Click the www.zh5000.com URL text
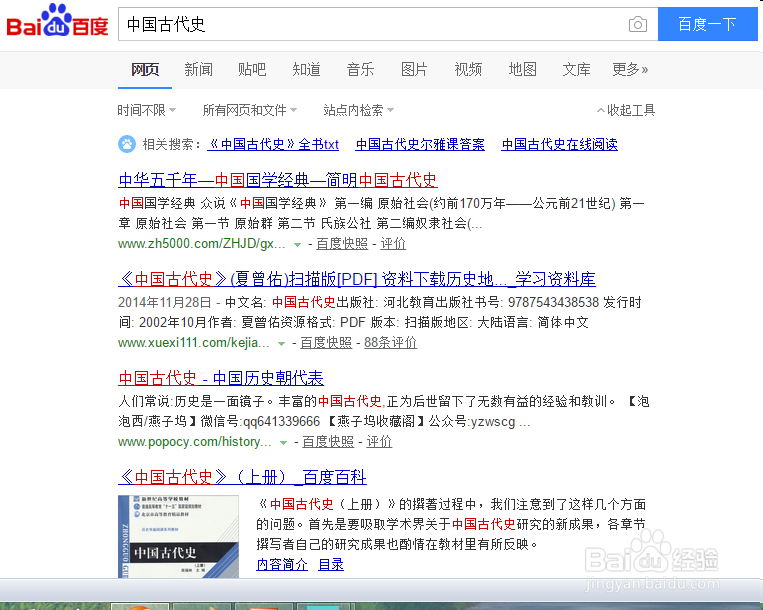 pyautogui.click(x=201, y=244)
